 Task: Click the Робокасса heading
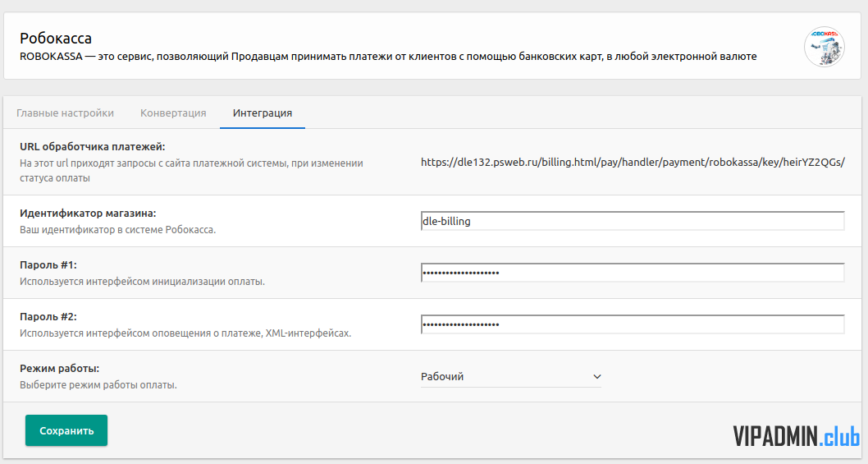click(x=56, y=39)
